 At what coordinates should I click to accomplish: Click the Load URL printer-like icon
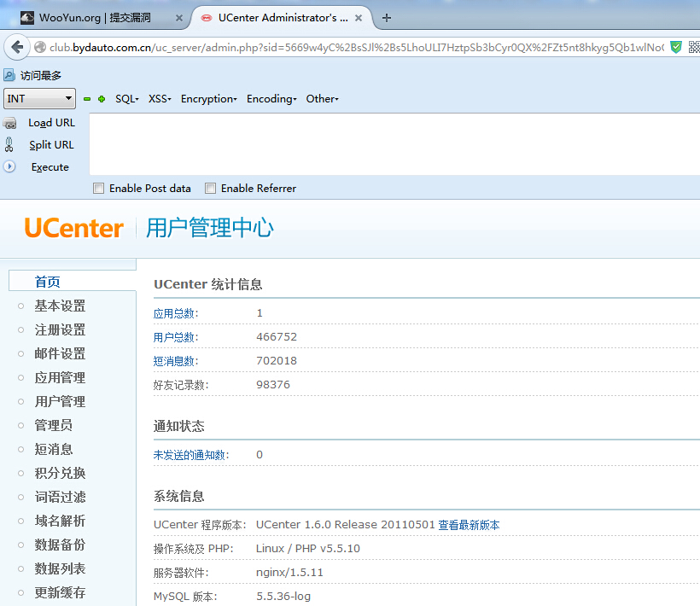pos(10,123)
